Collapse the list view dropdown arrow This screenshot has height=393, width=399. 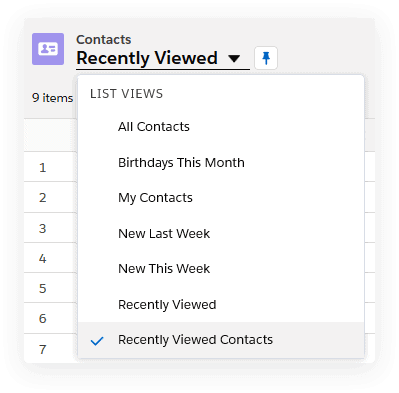click(234, 59)
